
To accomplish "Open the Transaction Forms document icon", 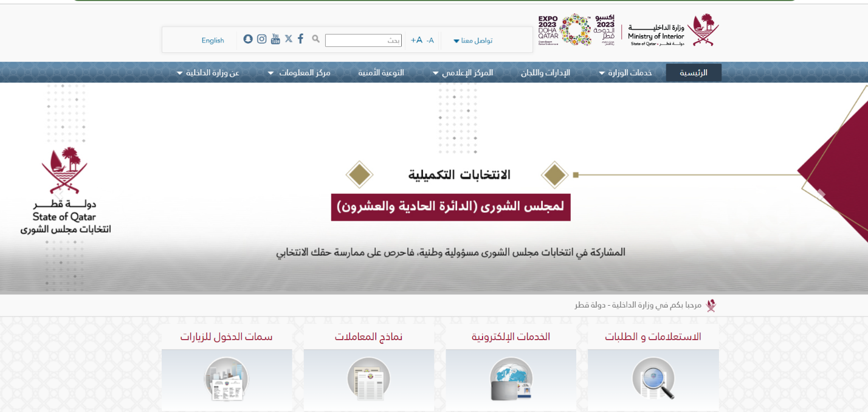I will [x=368, y=379].
